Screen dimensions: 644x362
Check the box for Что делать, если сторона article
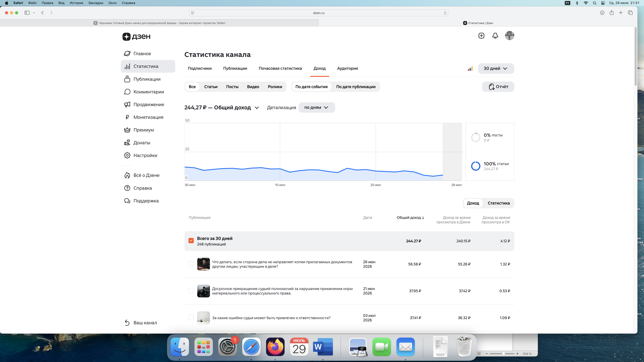(191, 264)
